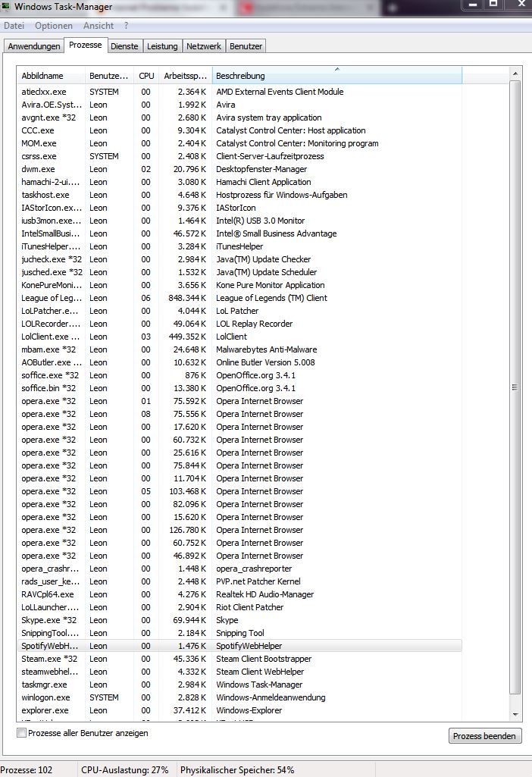532x777 pixels.
Task: Select the AOButler.exe process
Action: pos(239,362)
